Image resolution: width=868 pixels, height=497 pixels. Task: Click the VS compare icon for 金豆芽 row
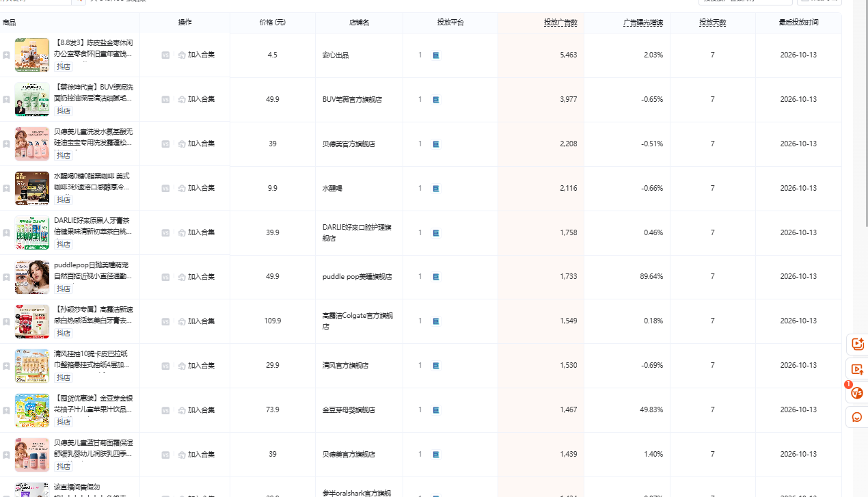click(165, 410)
